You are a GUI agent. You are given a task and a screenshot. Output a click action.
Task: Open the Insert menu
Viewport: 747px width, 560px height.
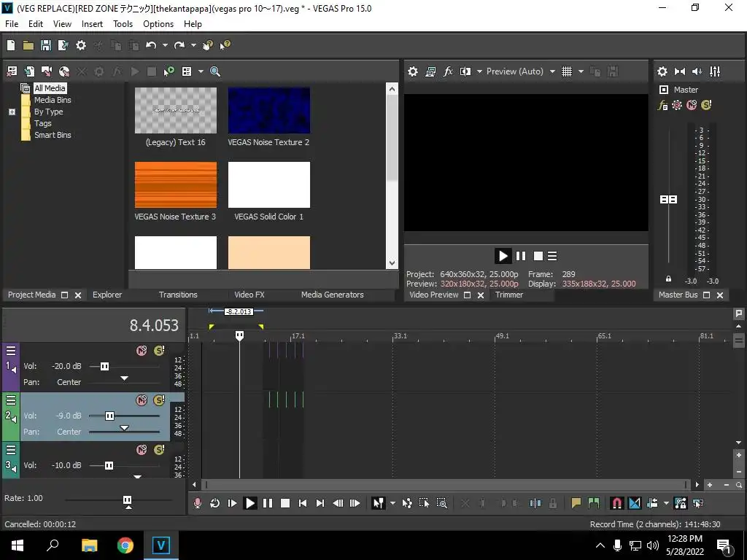click(x=92, y=24)
